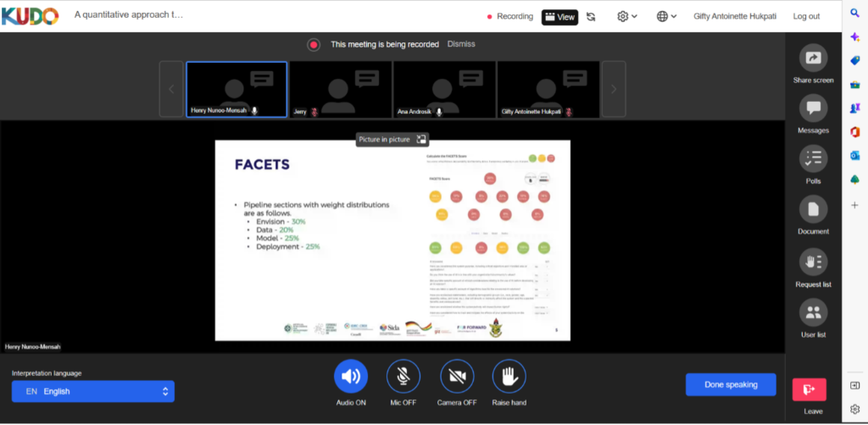
Task: Click Log out in the header
Action: pyautogui.click(x=806, y=16)
